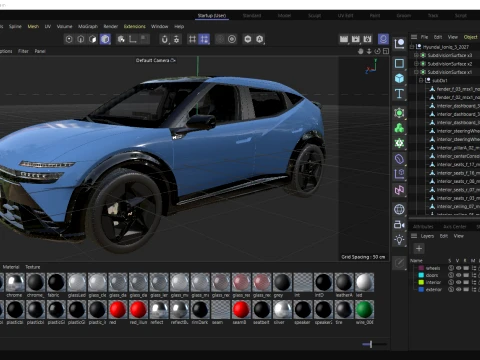Add a Light bulb icon
The image size is (480, 360).
pos(399,240)
